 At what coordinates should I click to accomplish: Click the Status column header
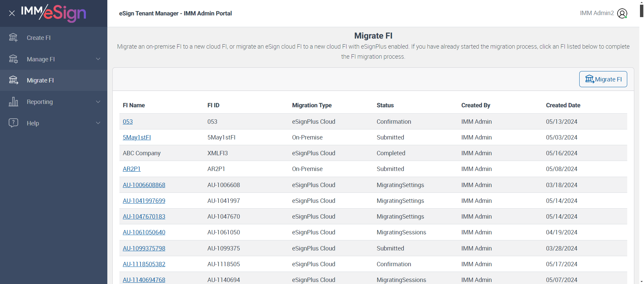(x=385, y=105)
